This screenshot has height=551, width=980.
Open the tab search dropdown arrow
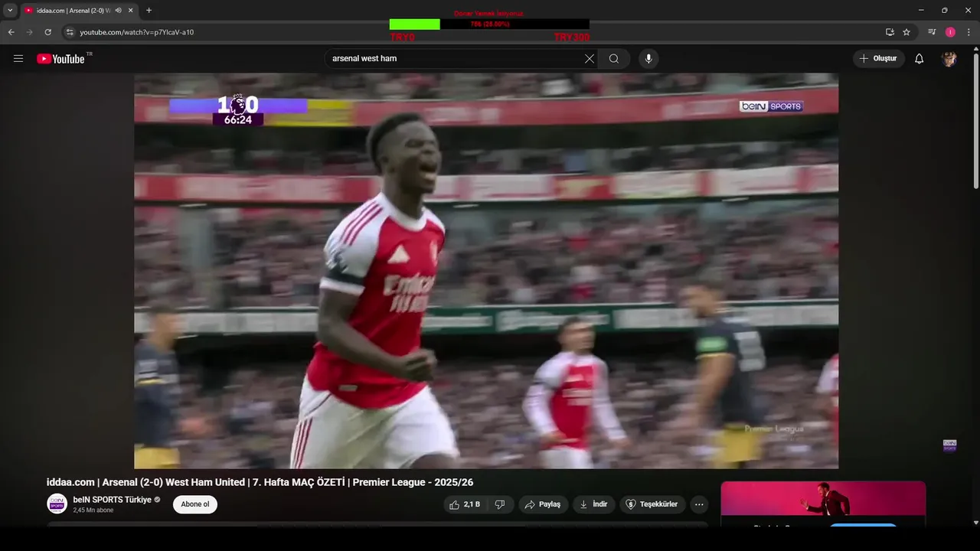[x=10, y=11]
